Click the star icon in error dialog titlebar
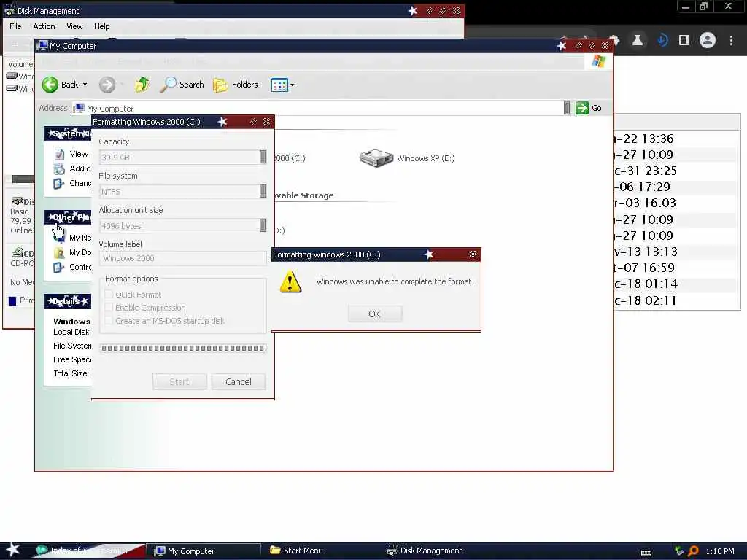This screenshot has height=560, width=747. pyautogui.click(x=429, y=254)
